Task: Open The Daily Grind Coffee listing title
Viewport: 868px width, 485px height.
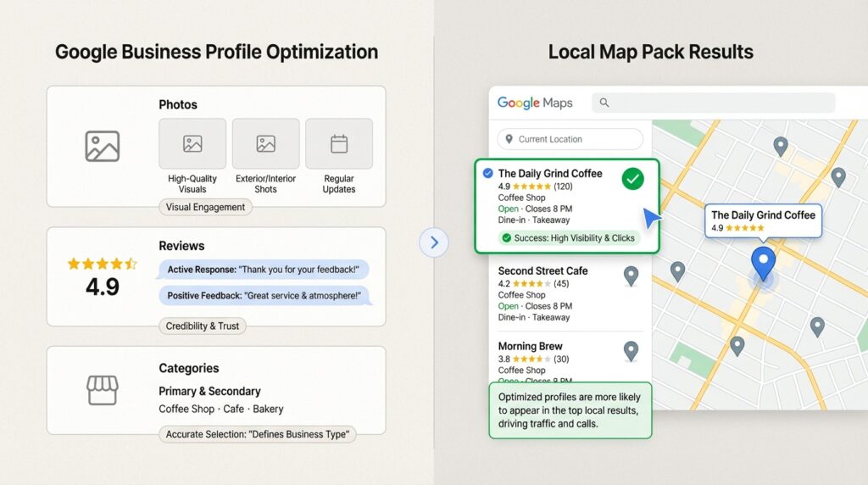Action: click(550, 173)
